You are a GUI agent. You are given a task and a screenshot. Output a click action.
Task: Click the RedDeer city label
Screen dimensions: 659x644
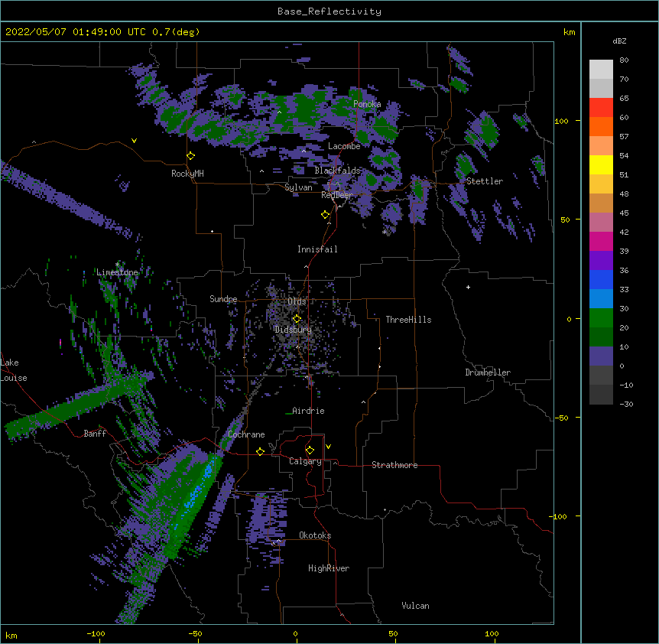[336, 195]
